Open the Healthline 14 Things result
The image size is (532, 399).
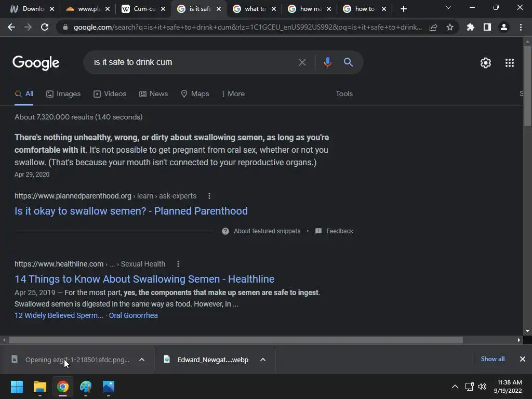144,279
